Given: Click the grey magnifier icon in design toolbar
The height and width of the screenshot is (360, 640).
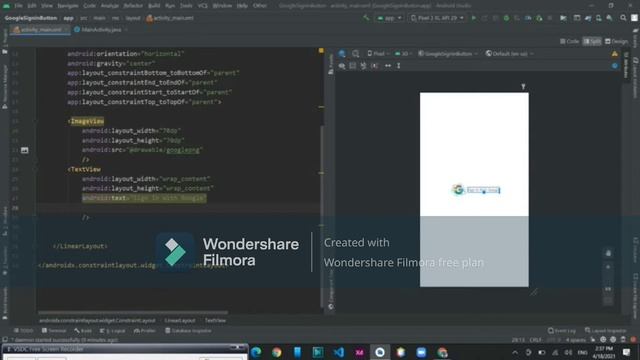Looking at the screenshot, I should 356,53.
